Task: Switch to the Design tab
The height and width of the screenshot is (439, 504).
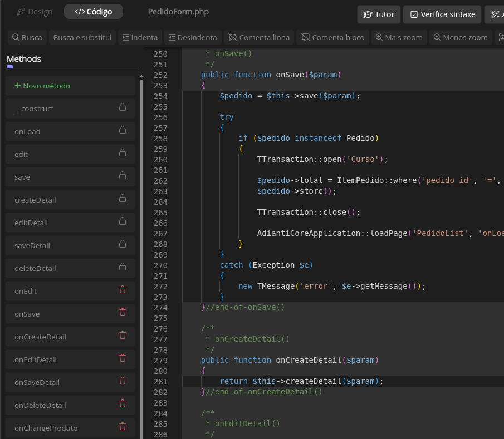Action: tap(35, 12)
